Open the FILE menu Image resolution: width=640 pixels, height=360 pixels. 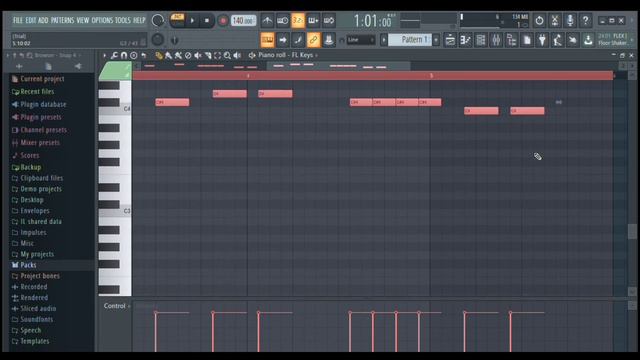[x=18, y=20]
